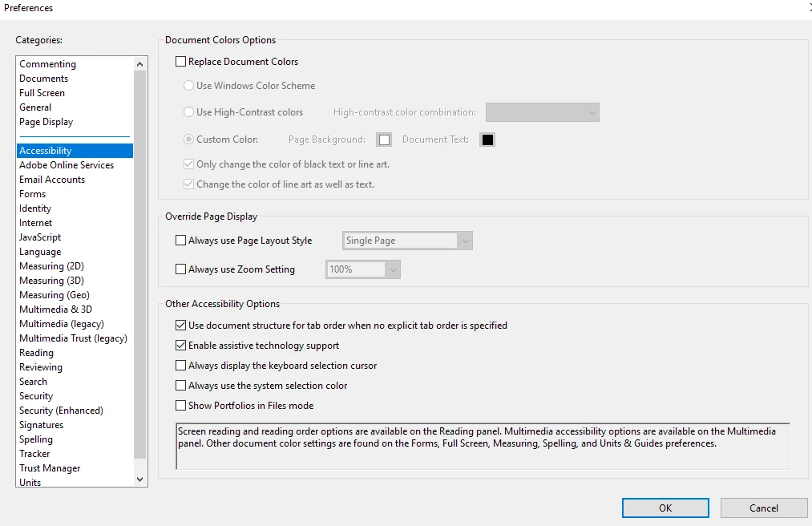The image size is (812, 526).
Task: Open Forms category
Action: [75, 194]
